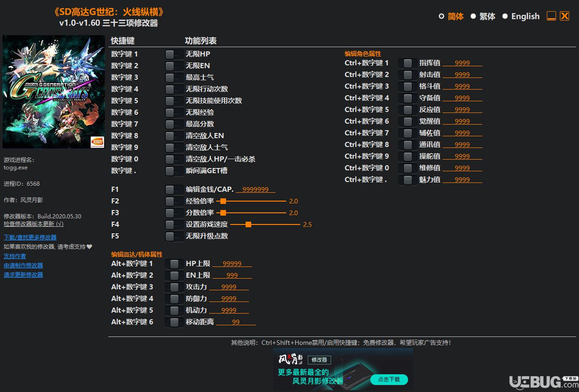Viewport: 579px width, 392px height.
Task: Enable 无限行动次数 toggle
Action: tap(174, 89)
